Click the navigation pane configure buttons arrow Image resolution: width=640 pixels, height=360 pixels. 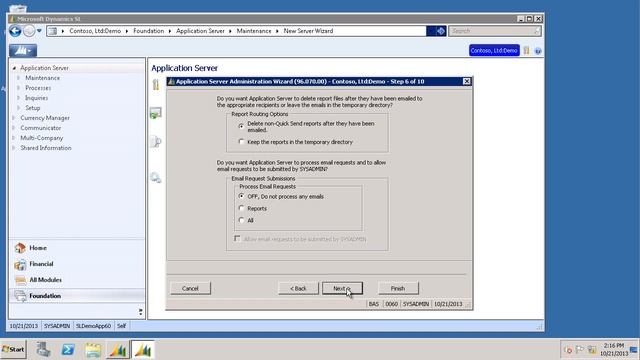pos(140,312)
